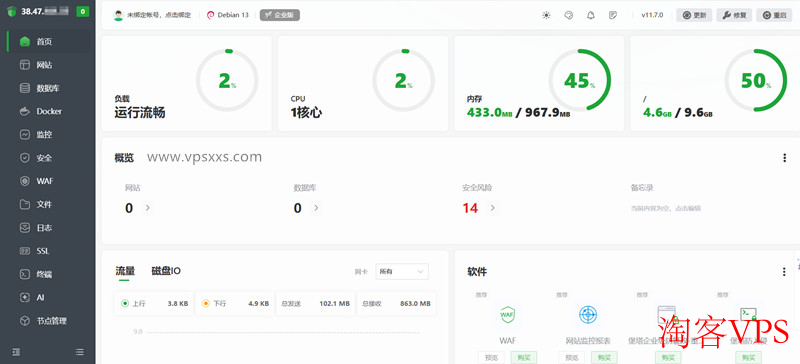Expand the 网站 count chevron arrow
The height and width of the screenshot is (364, 800).
click(x=147, y=208)
